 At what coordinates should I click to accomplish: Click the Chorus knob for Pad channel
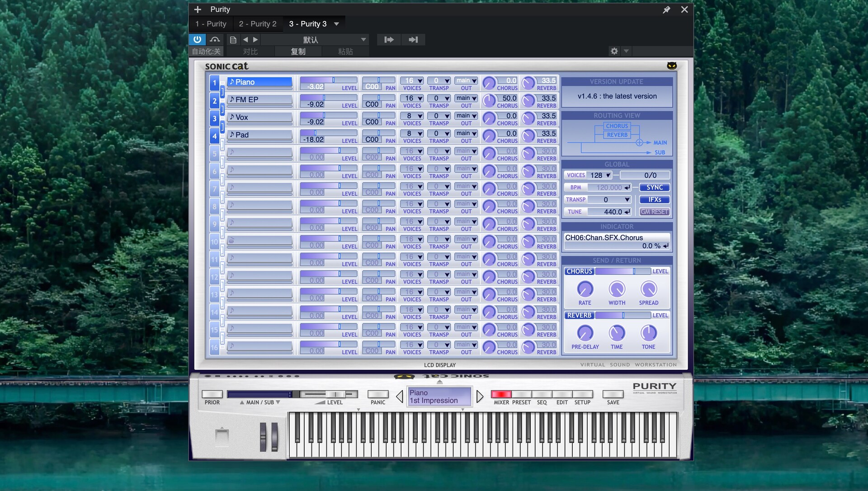coord(489,136)
